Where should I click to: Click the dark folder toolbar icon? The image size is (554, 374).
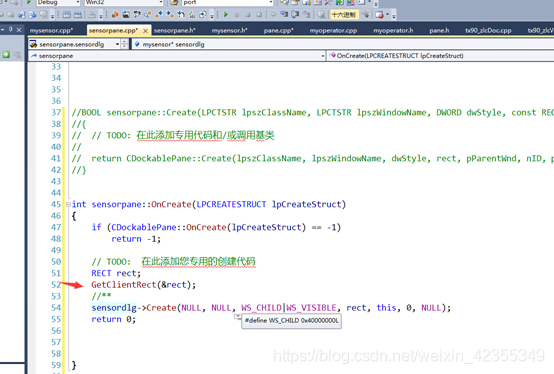tap(126, 14)
